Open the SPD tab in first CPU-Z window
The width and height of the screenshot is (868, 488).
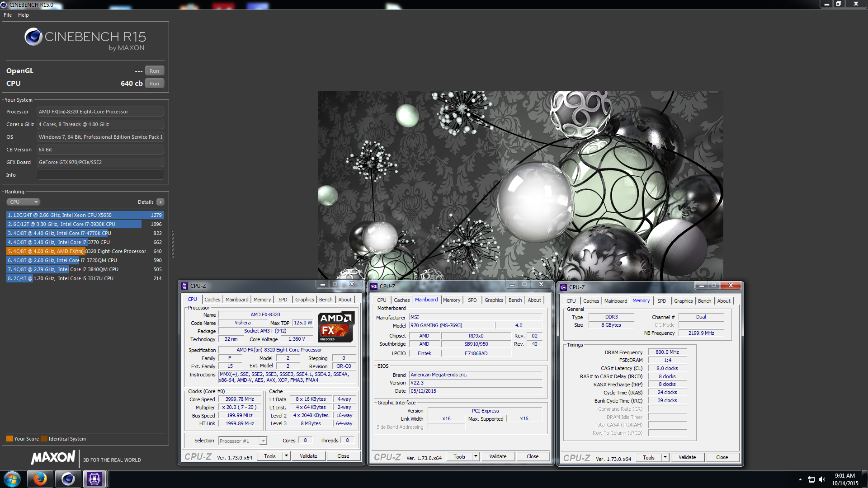pyautogui.click(x=283, y=300)
